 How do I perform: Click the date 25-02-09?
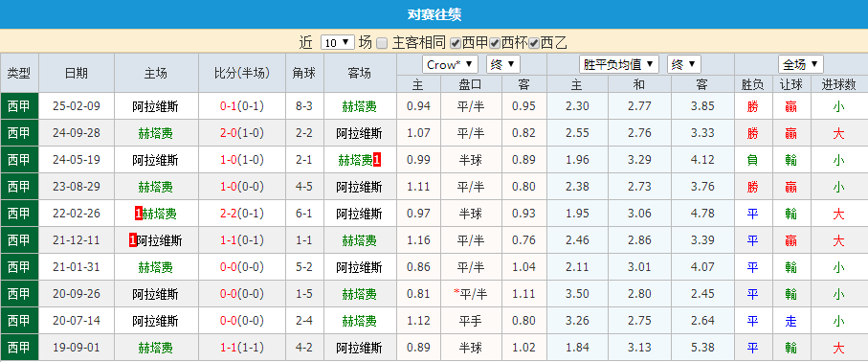[77, 106]
